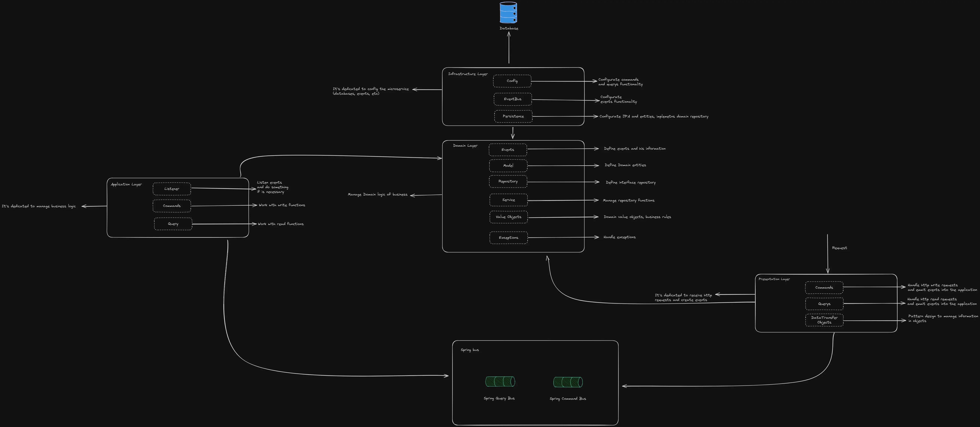
Task: Click the DataTransfer Objects box
Action: (x=824, y=320)
